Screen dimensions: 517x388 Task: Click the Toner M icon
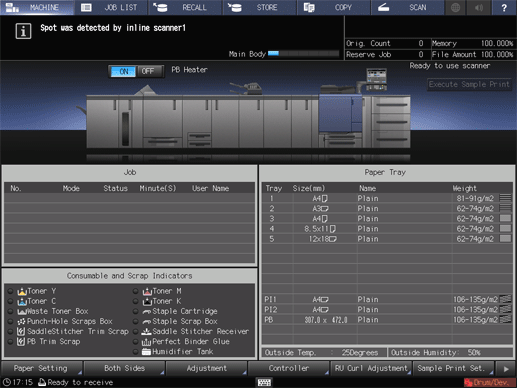(147, 291)
